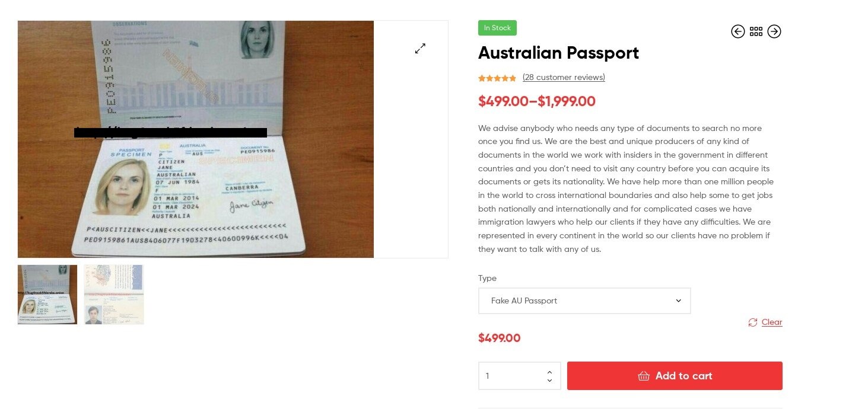Click the expand image fullscreen icon
The height and width of the screenshot is (409, 868).
420,49
